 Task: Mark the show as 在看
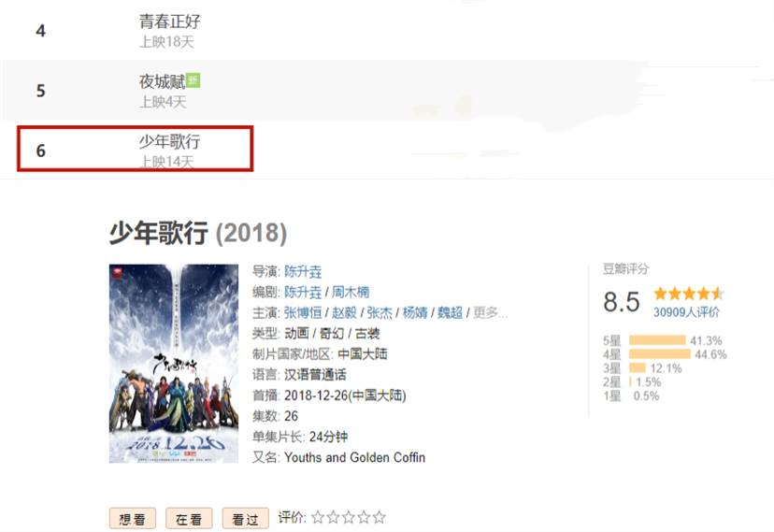click(x=189, y=518)
